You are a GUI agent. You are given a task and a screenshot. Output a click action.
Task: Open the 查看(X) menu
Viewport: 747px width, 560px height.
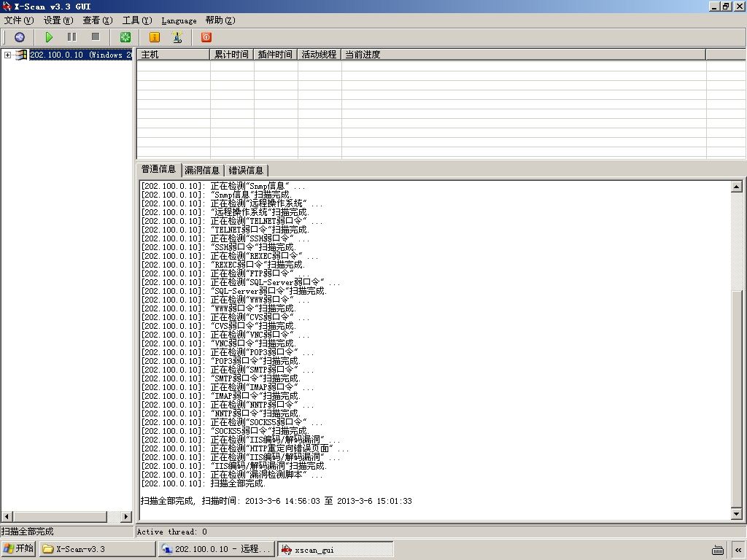(x=98, y=20)
